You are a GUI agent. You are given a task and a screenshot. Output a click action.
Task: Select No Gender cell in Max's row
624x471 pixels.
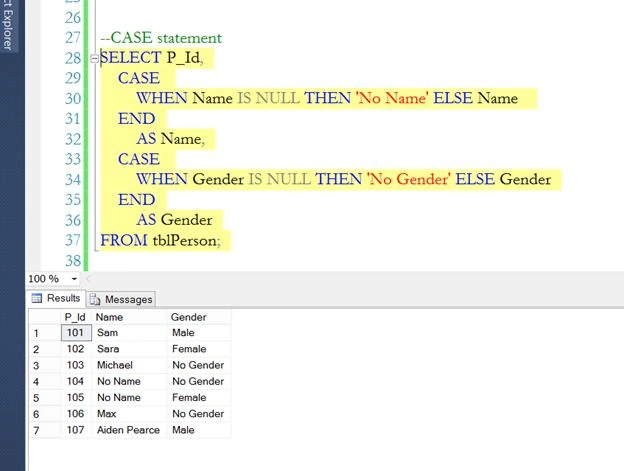coord(199,414)
